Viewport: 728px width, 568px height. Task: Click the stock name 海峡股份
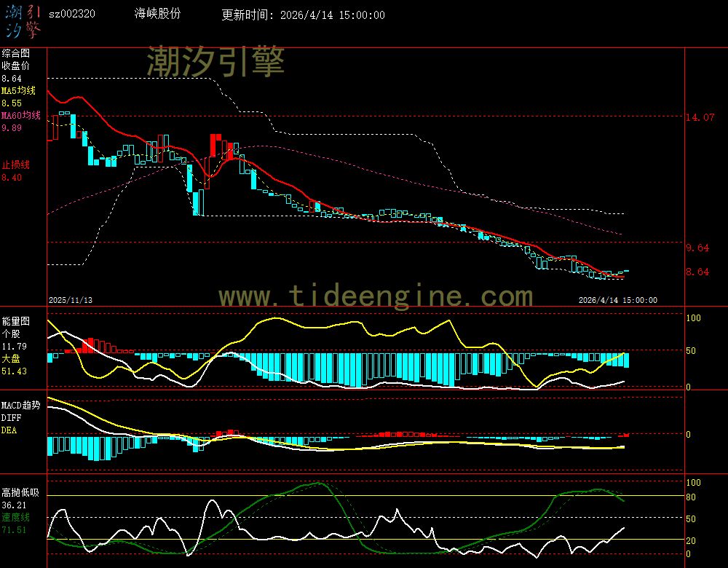coord(158,15)
